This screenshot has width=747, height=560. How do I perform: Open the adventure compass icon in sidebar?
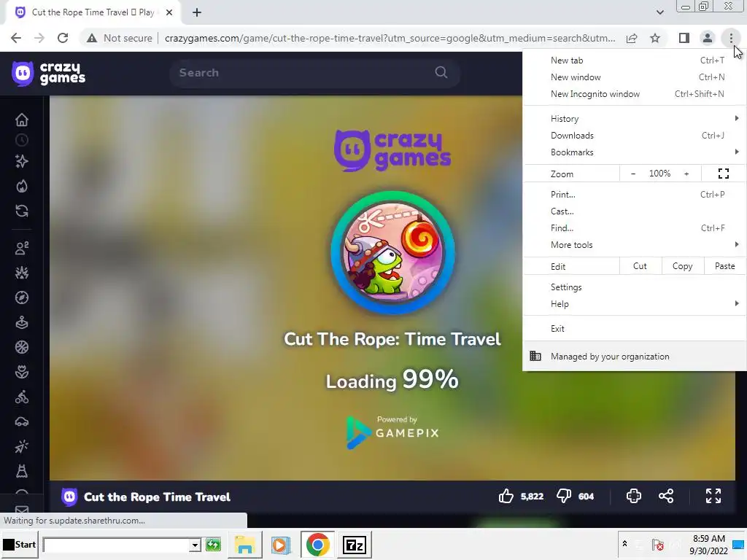click(22, 297)
